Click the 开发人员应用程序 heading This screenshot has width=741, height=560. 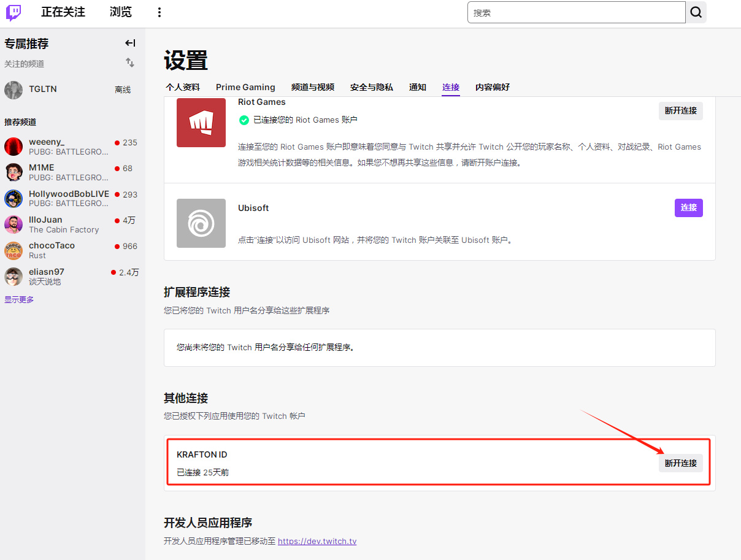pyautogui.click(x=208, y=523)
